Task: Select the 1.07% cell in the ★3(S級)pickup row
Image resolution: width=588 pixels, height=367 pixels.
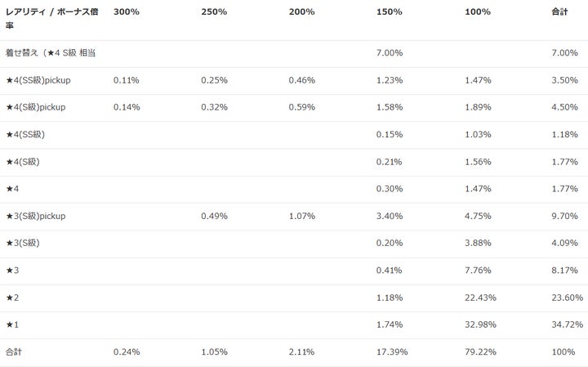Action: [x=301, y=216]
